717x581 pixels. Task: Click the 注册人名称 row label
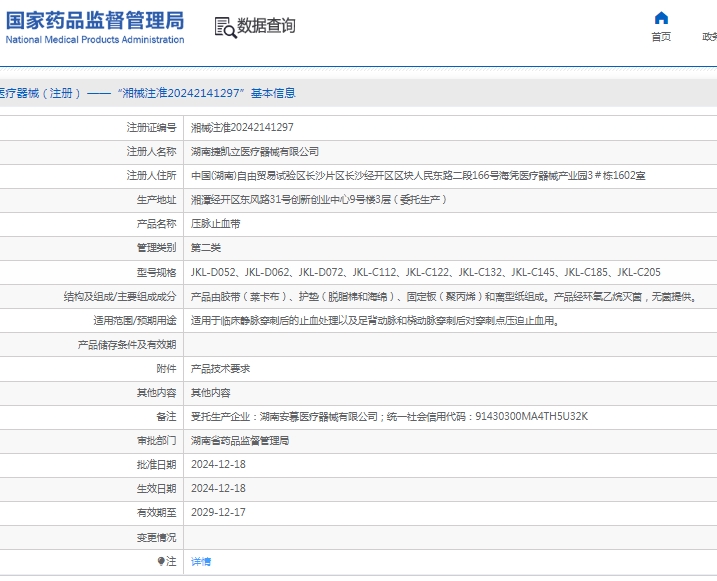(x=151, y=152)
